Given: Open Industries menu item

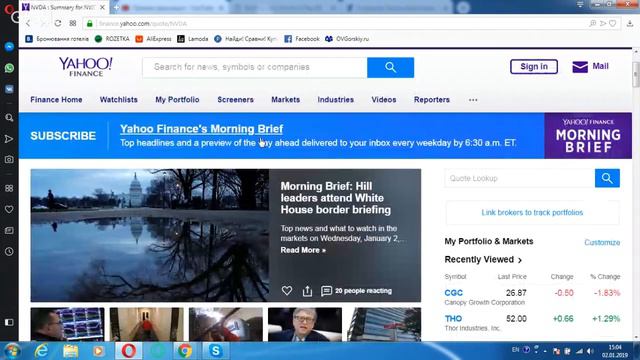Looking at the screenshot, I should [x=336, y=100].
